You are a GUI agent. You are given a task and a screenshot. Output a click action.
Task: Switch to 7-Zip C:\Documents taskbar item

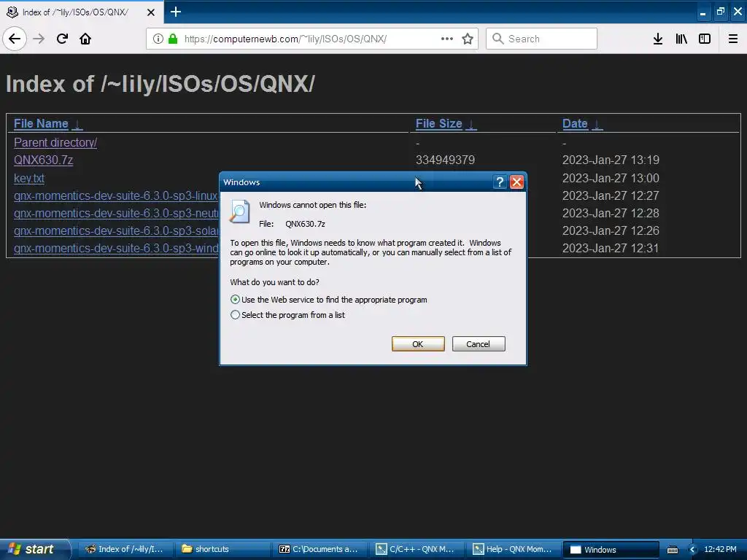pyautogui.click(x=320, y=549)
